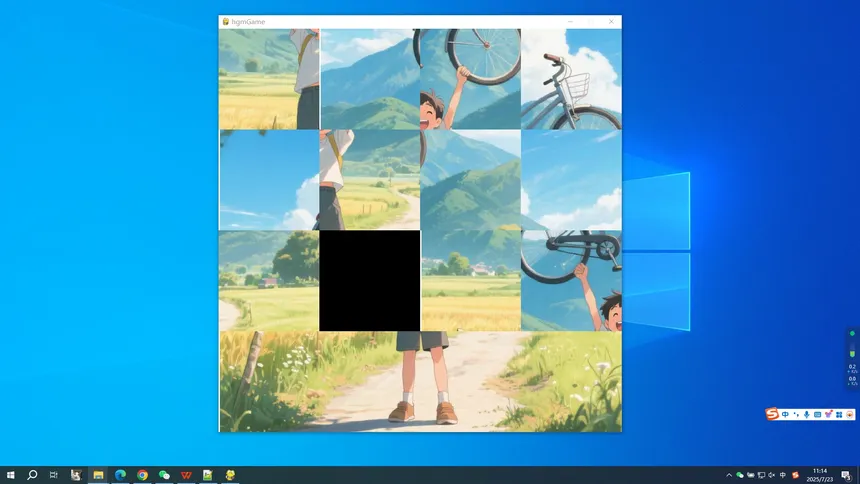Expand hidden system tray icons chevron
860x484 pixels.
tap(729, 475)
